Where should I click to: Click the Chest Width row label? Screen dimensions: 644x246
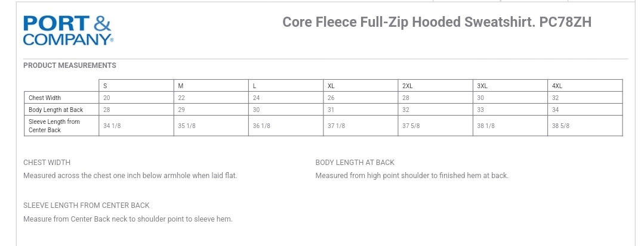click(45, 98)
